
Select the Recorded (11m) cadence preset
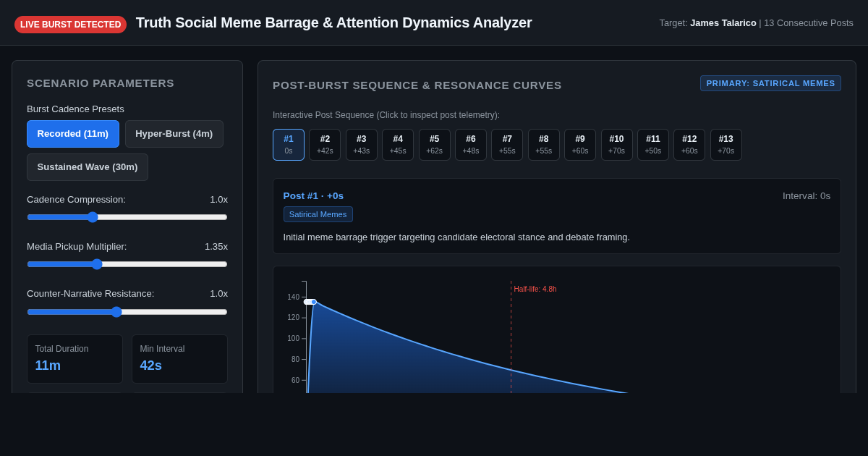pos(73,134)
